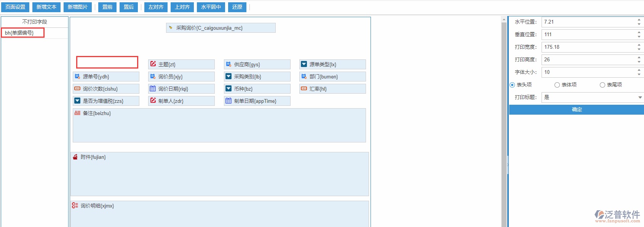Viewport: 644px width, 227px height.
Task: Click dropdown icon of 是否为增值税{zzs} field
Action: click(x=77, y=101)
